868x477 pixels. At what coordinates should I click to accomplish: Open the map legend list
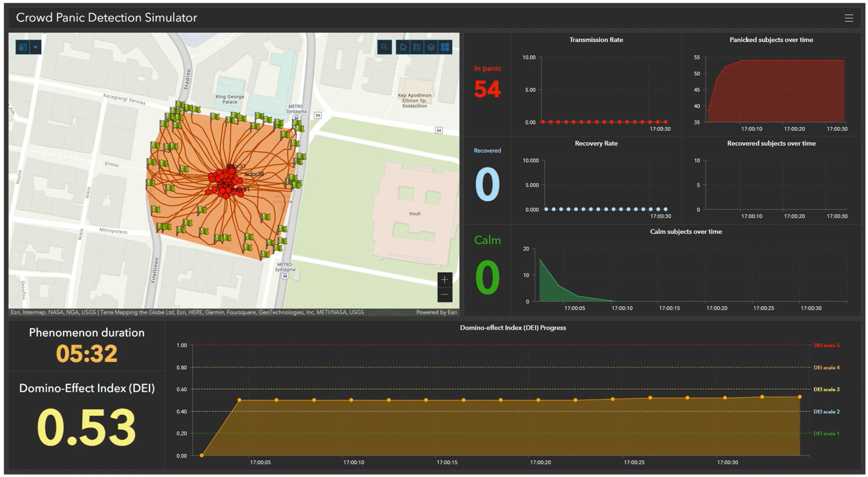[417, 47]
